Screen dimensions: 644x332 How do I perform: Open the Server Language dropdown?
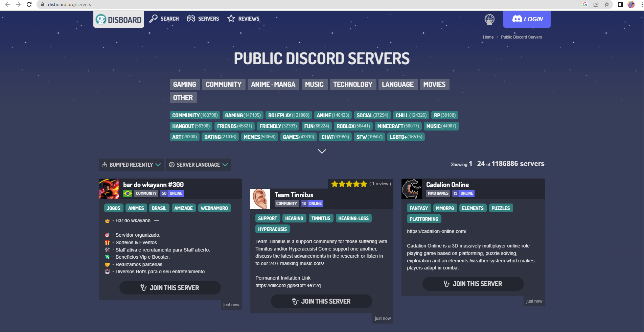coord(198,165)
